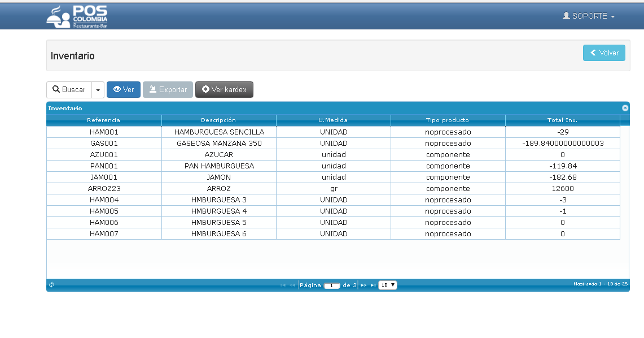Click the AZUCAR description cell

(219, 155)
